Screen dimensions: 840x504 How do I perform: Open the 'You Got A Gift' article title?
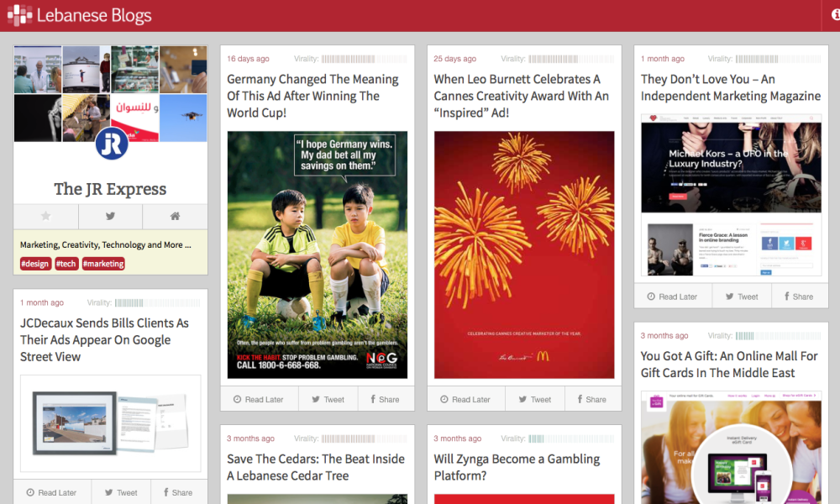click(x=728, y=365)
